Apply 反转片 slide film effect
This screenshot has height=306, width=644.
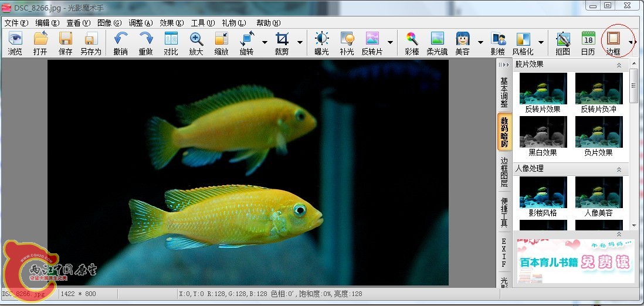point(372,43)
